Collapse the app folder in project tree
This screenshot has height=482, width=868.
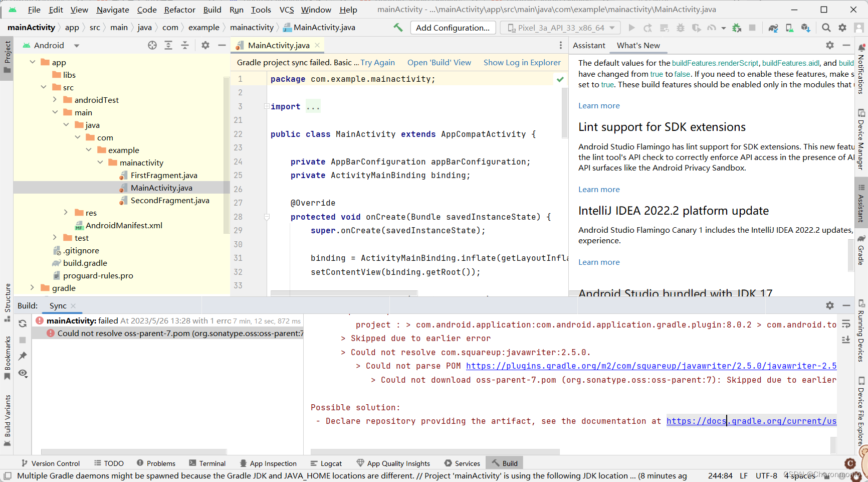[x=33, y=62]
